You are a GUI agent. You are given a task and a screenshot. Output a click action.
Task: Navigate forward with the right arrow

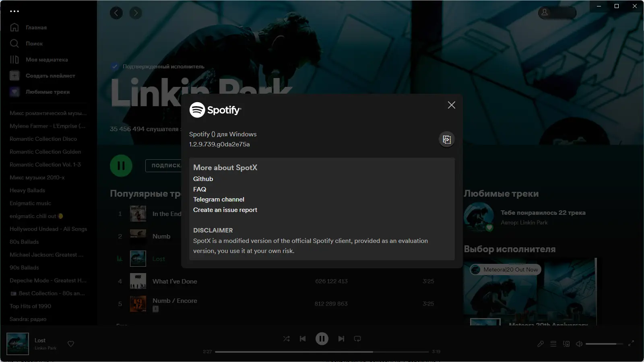(136, 13)
